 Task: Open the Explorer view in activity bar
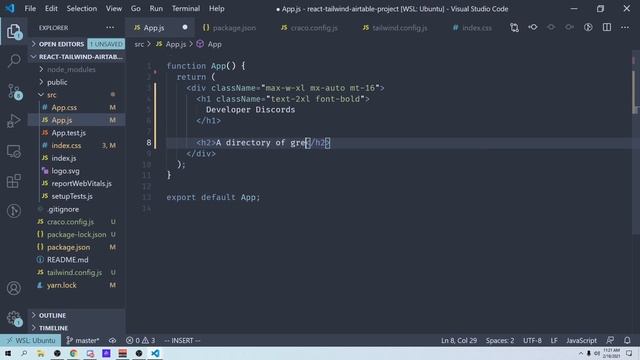[14, 32]
